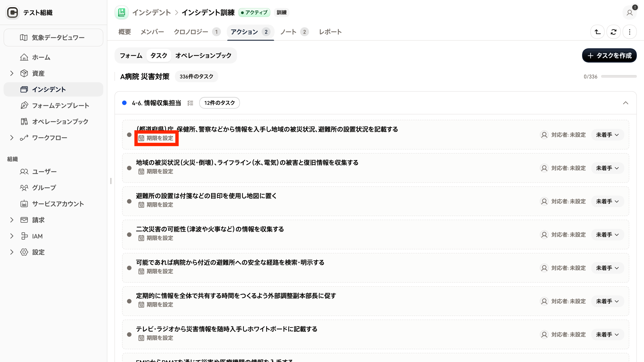Switch to the 概要 tab

tap(125, 32)
